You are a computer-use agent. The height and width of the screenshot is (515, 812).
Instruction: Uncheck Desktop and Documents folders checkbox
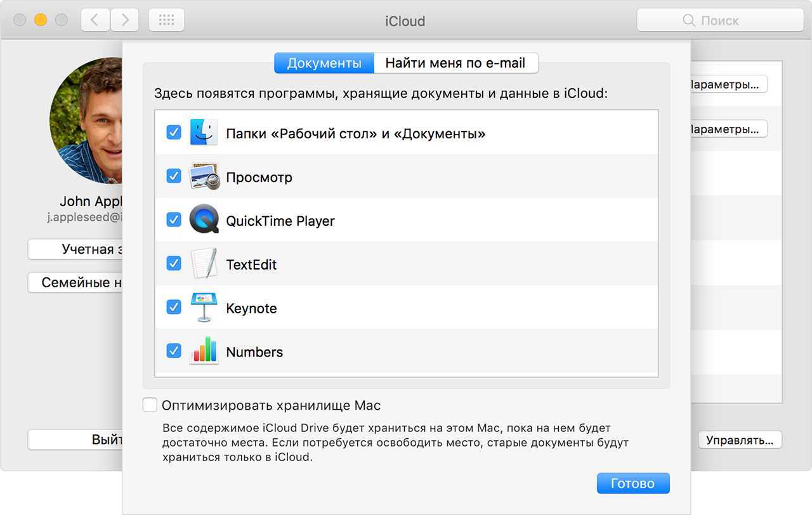click(x=174, y=133)
